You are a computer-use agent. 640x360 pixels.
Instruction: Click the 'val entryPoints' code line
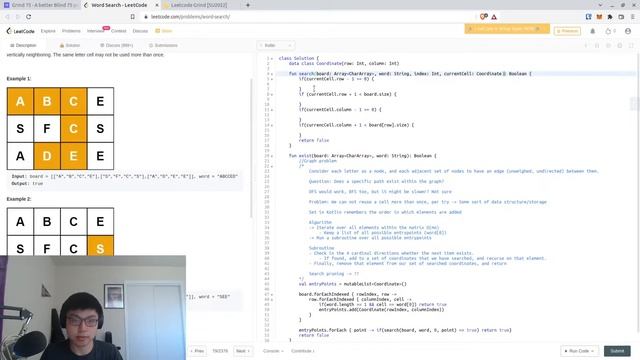(353, 284)
